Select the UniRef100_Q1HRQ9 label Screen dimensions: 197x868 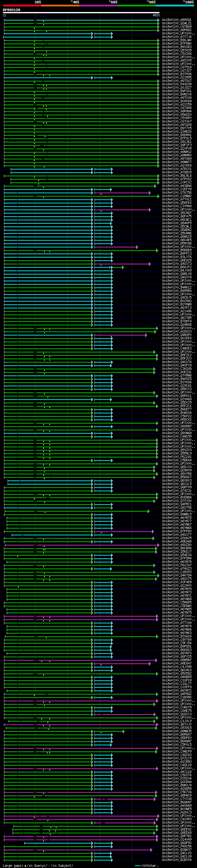click(176, 325)
